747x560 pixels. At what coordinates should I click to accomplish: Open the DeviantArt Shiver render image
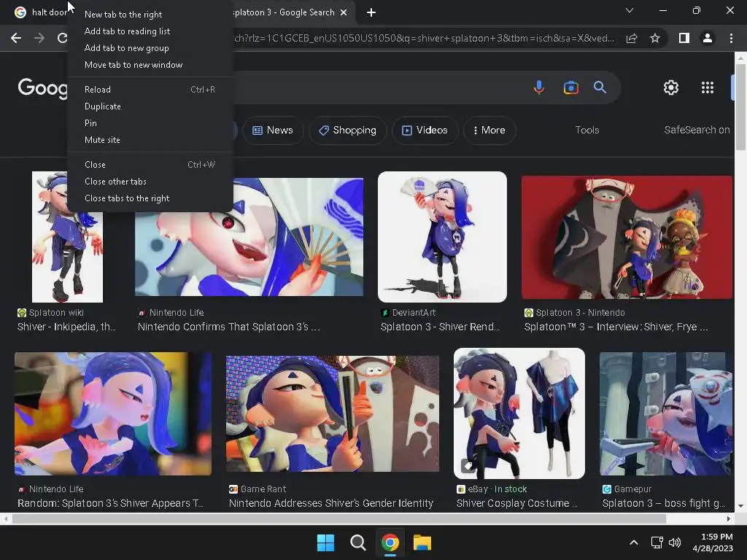[x=442, y=237]
